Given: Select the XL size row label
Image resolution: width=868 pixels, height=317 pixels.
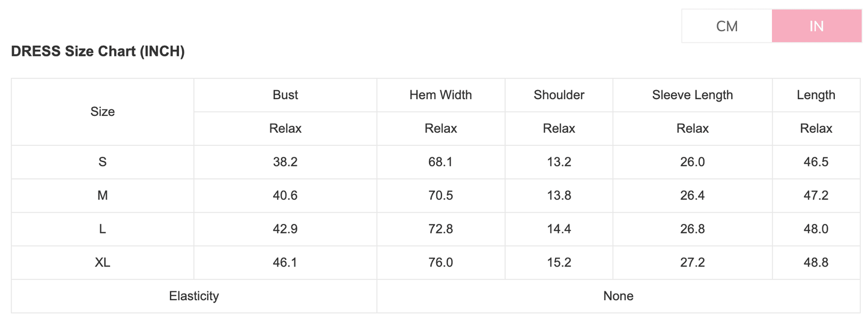Looking at the screenshot, I should click(103, 263).
